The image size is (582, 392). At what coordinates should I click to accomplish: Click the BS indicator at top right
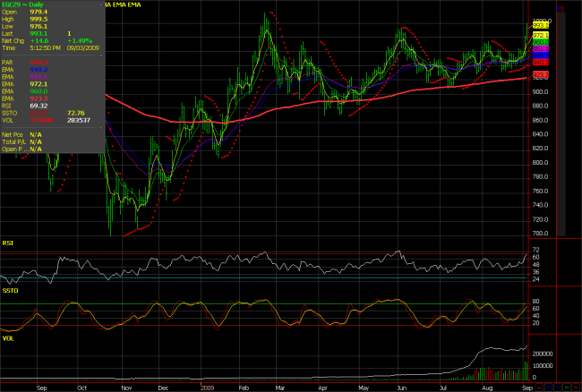tap(561, 9)
